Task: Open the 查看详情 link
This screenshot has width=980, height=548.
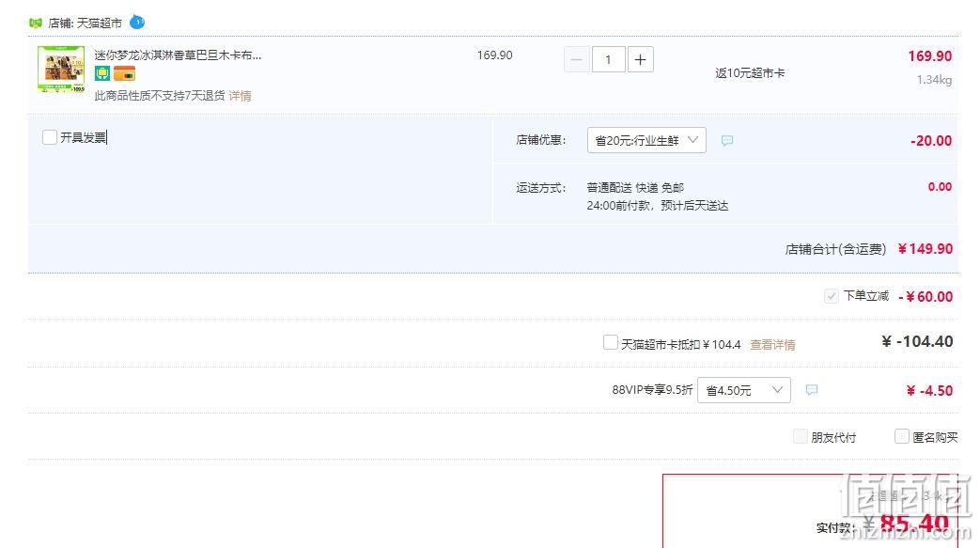Action: [772, 345]
